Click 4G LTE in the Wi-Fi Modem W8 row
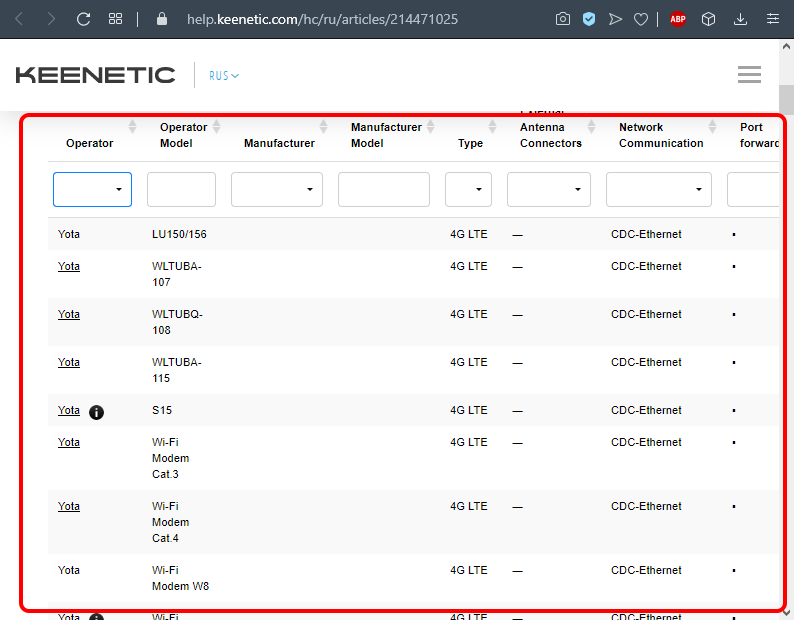The height and width of the screenshot is (620, 794). click(469, 570)
